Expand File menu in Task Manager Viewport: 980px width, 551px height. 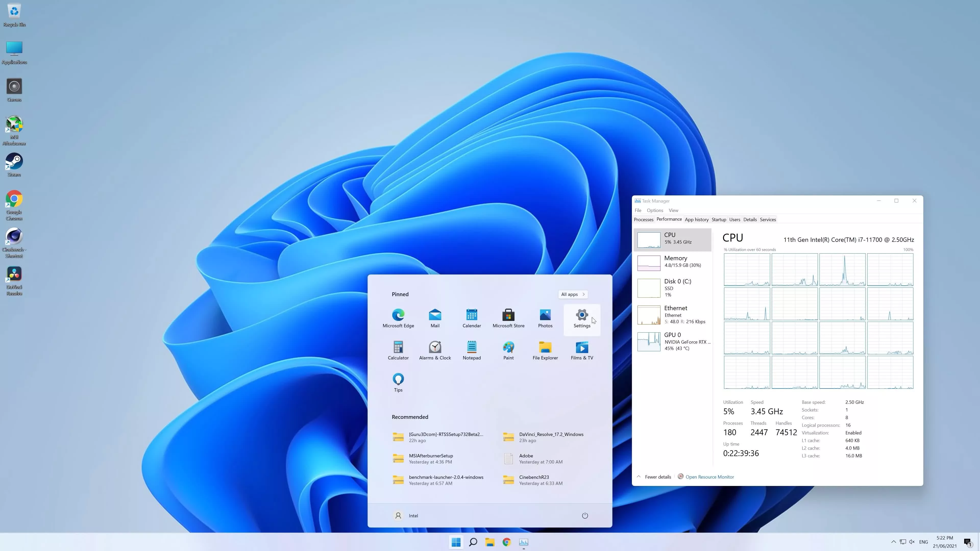pos(638,210)
